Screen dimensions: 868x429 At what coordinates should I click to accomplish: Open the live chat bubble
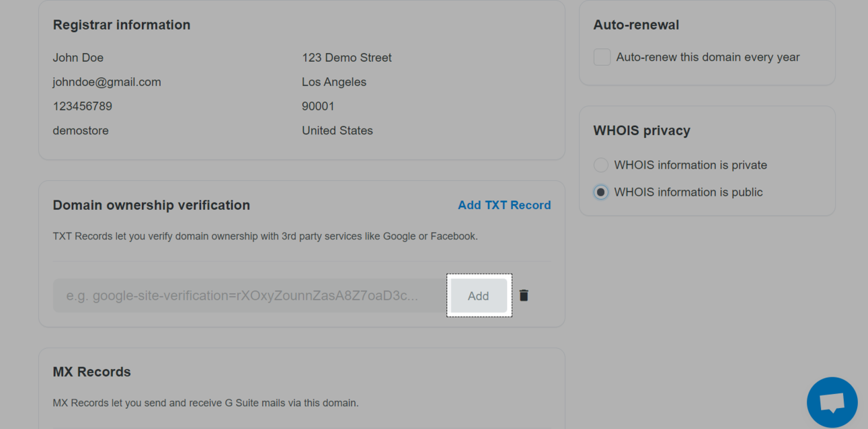pos(832,402)
